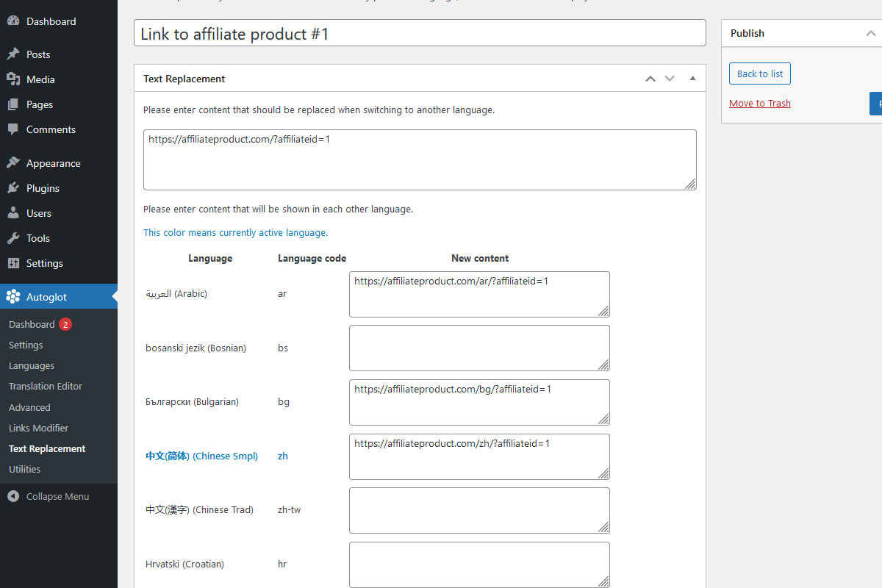Click the Appearance paintbrush icon
This screenshot has width=882, height=588.
click(x=13, y=163)
